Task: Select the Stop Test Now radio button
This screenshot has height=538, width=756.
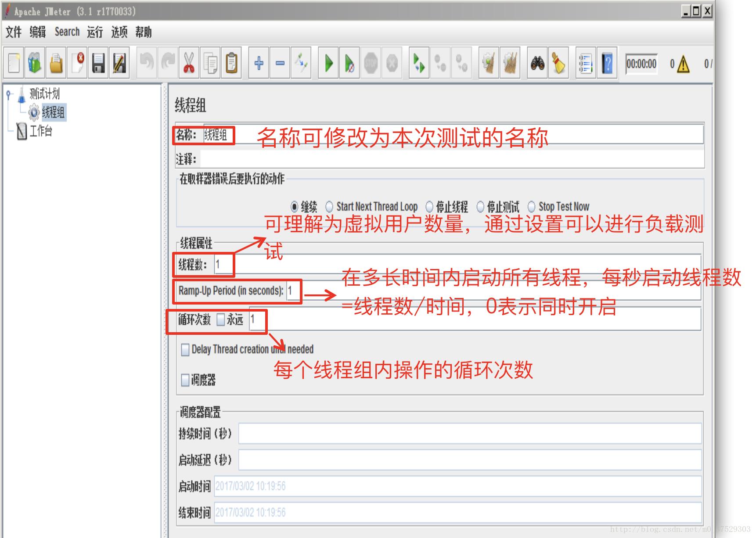Action: [532, 206]
